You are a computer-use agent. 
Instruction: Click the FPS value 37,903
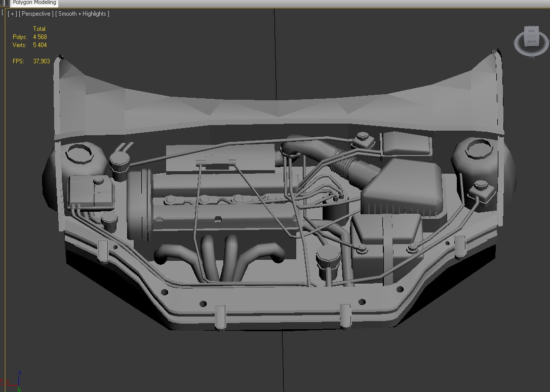click(42, 61)
